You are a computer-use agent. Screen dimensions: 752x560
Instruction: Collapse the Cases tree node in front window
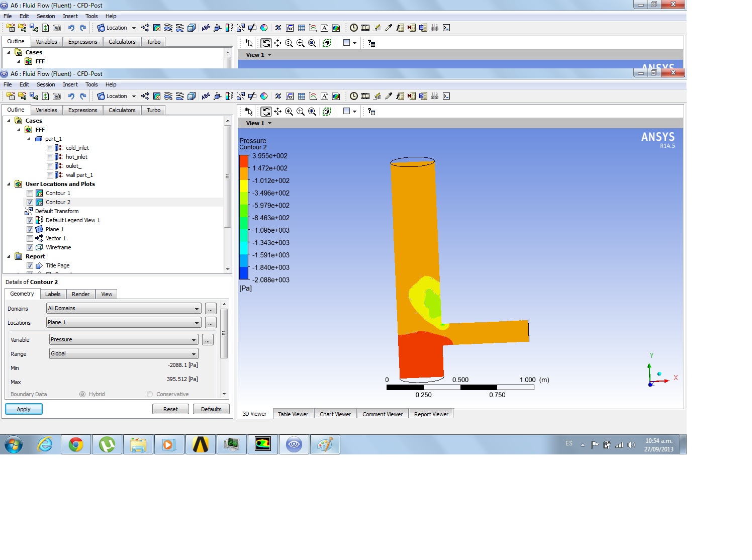tap(9, 121)
